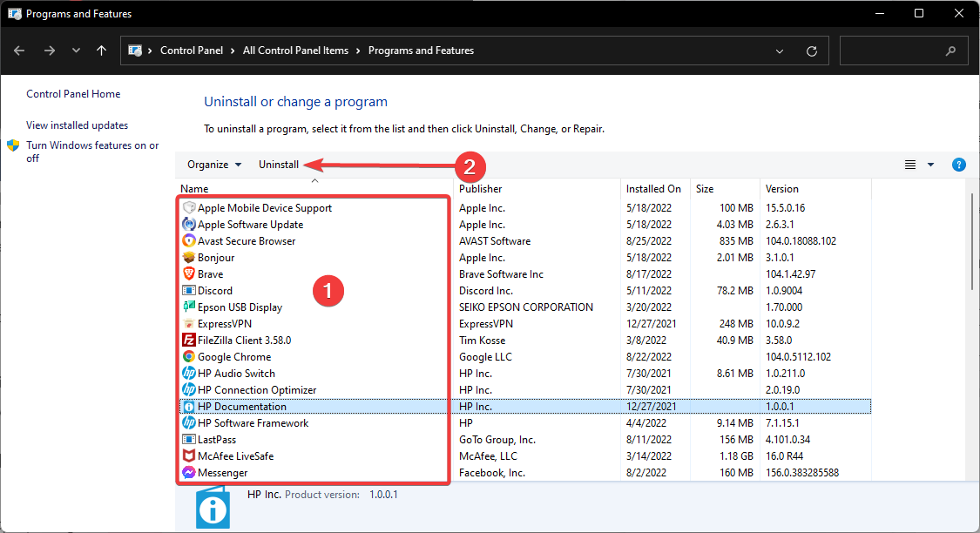Select the Messenger program name
Image resolution: width=980 pixels, height=533 pixels.
[x=222, y=472]
